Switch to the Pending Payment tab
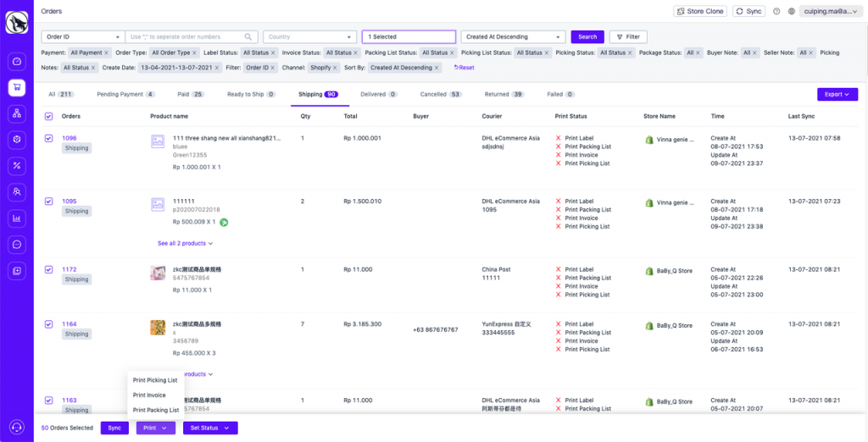This screenshot has width=868, height=442. (x=125, y=95)
